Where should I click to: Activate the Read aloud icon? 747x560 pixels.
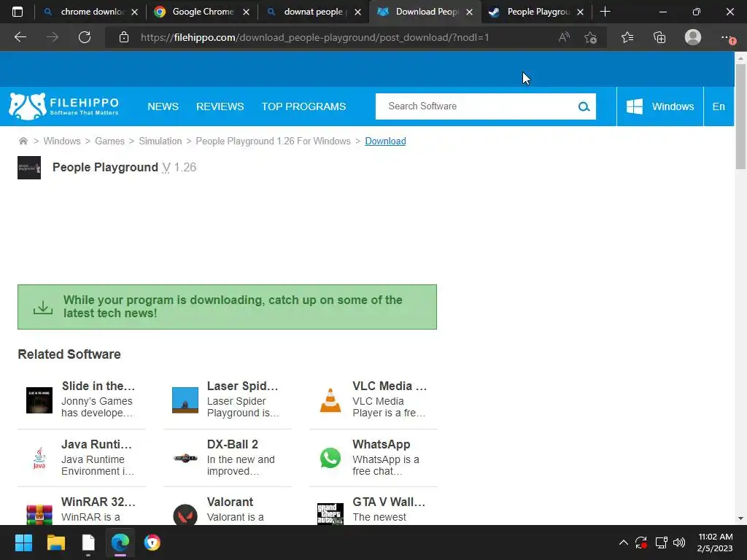(564, 37)
